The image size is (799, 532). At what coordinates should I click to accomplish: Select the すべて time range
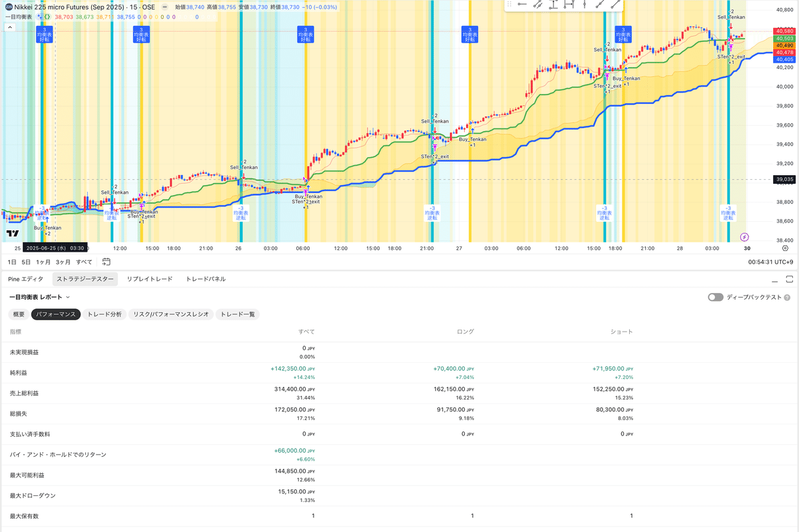[x=84, y=262]
